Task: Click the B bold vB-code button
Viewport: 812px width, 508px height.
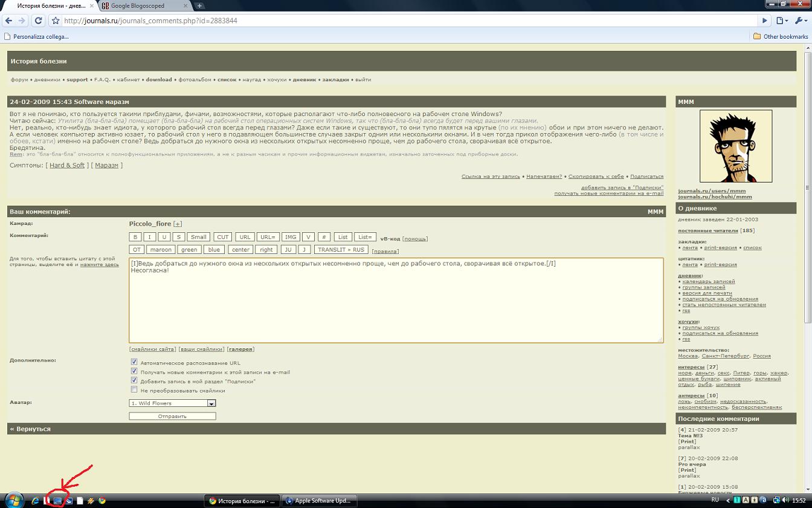Action: click(136, 237)
